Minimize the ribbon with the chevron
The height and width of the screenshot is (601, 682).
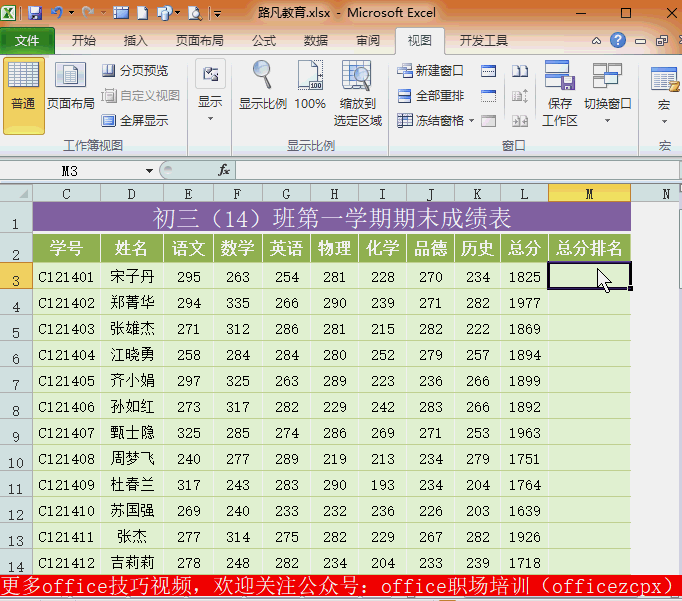click(597, 41)
